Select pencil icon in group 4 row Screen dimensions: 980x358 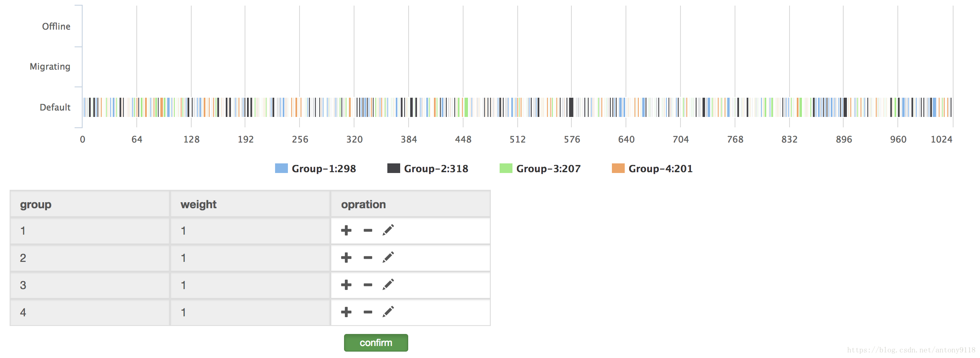[388, 312]
